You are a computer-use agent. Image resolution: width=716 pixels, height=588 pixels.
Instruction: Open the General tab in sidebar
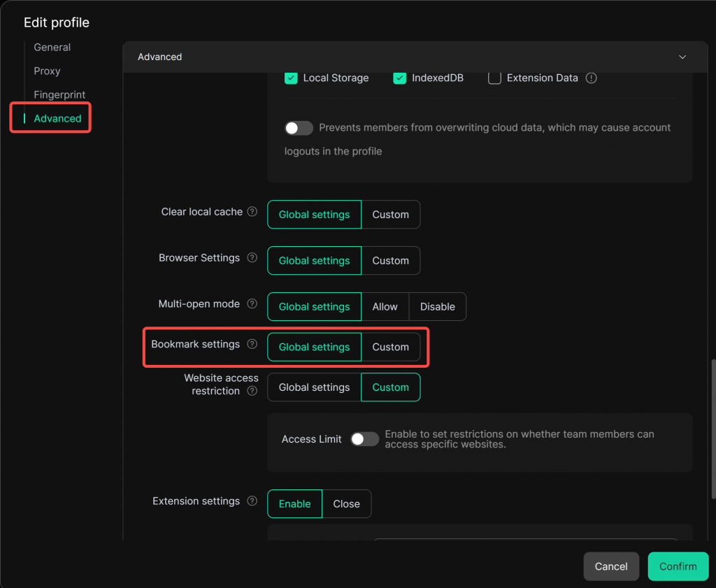pos(52,48)
